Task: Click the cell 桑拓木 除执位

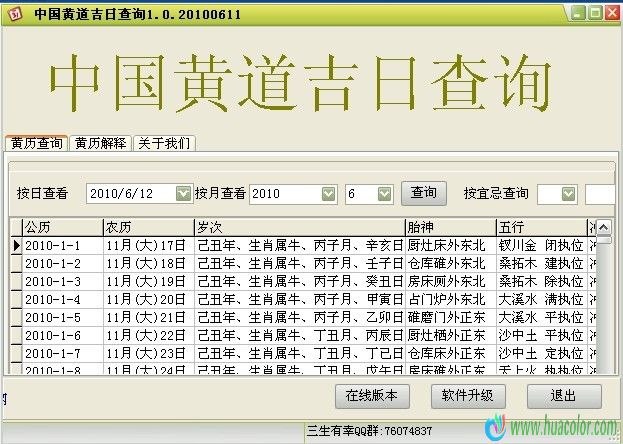Action: point(542,281)
